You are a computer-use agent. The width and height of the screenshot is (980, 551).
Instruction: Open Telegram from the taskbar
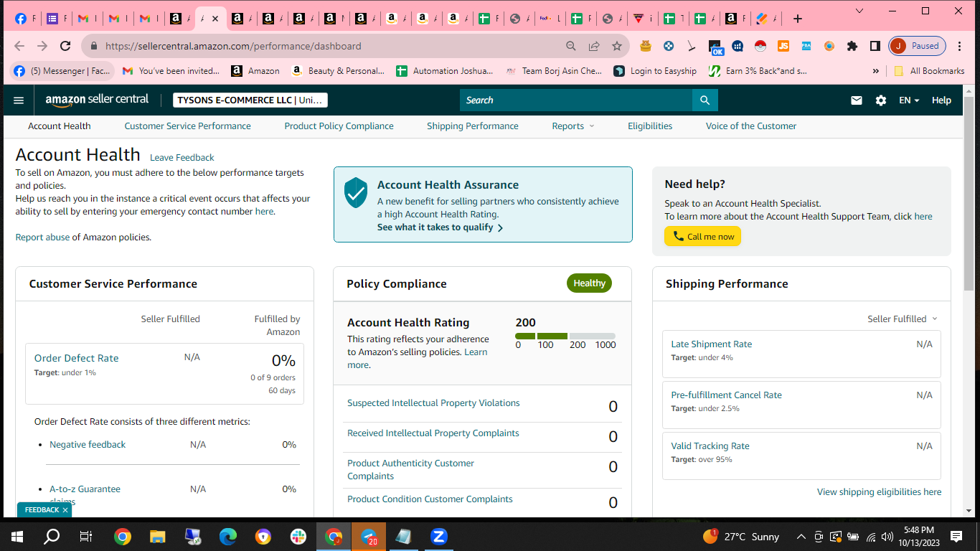368,537
